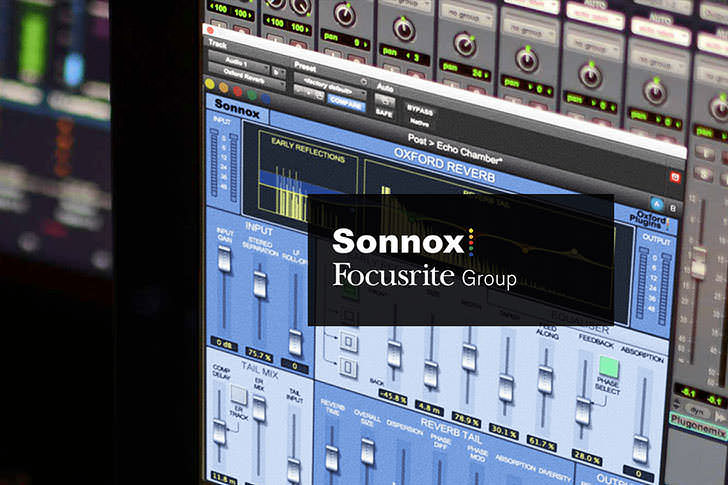Click the 75.7% Stereo Separation value field
The height and width of the screenshot is (485, 728).
point(259,355)
